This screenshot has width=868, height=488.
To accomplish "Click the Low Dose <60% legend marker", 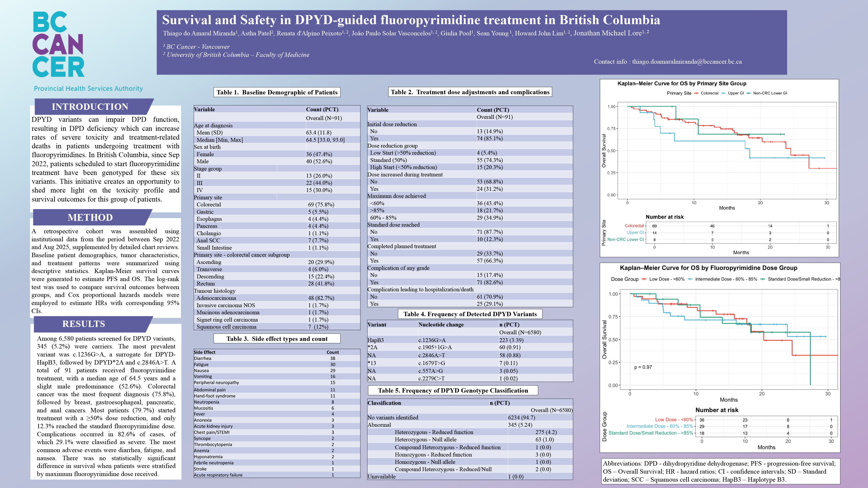I will [x=644, y=279].
